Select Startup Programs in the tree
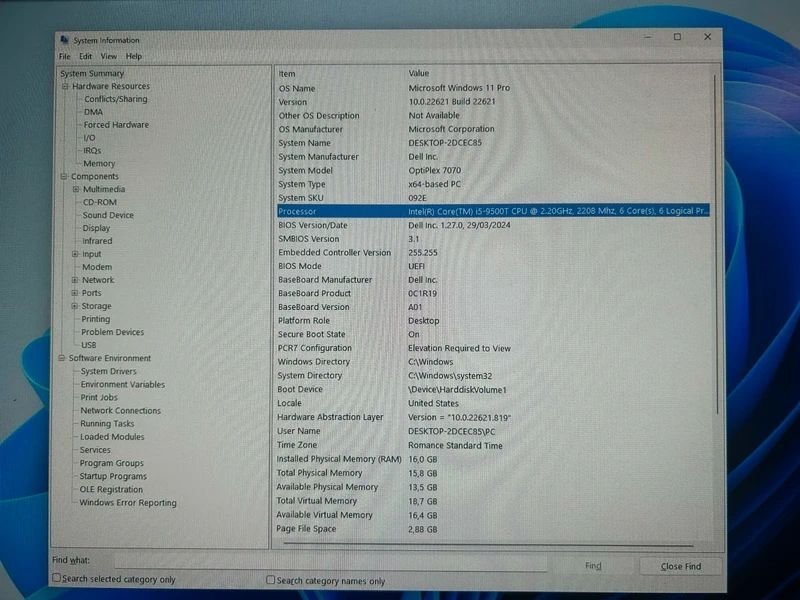This screenshot has height=600, width=800. [113, 476]
